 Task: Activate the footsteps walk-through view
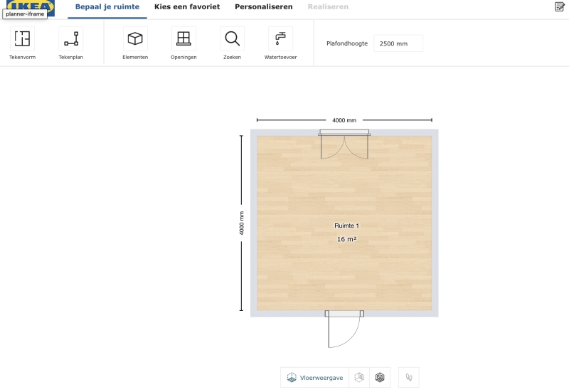[408, 378]
